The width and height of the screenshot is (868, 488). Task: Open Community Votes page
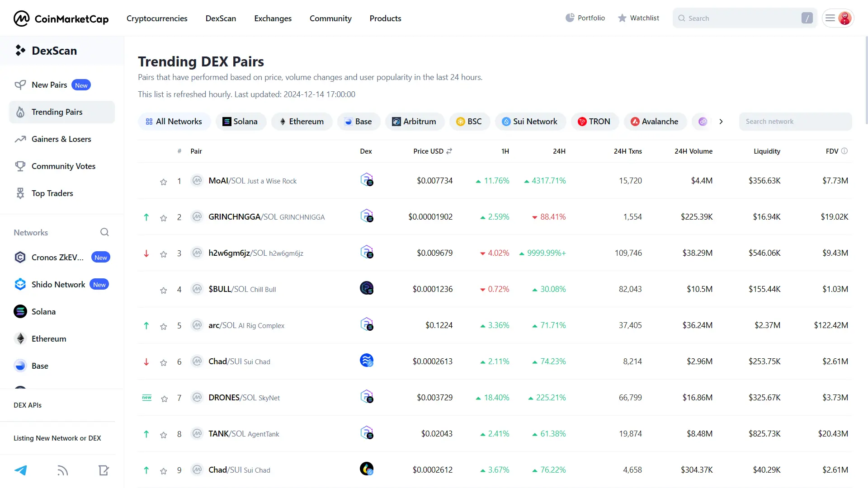[62, 166]
